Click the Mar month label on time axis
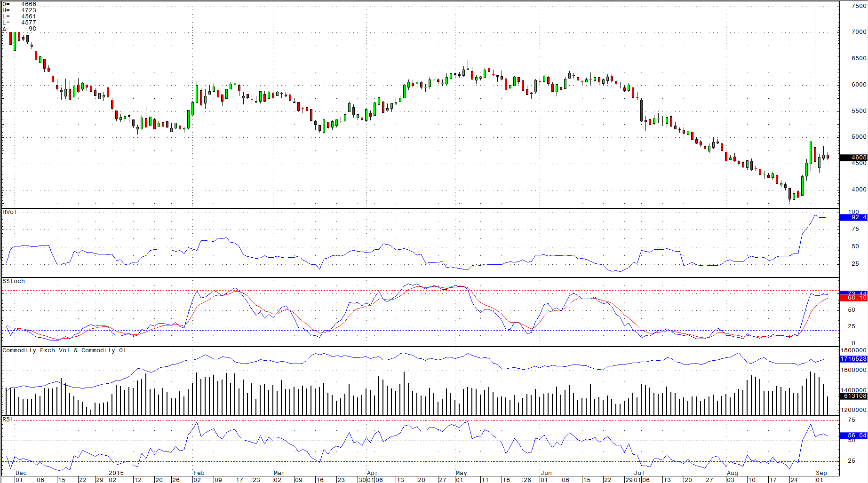Screen dimensions: 868x483 pyautogui.click(x=279, y=473)
